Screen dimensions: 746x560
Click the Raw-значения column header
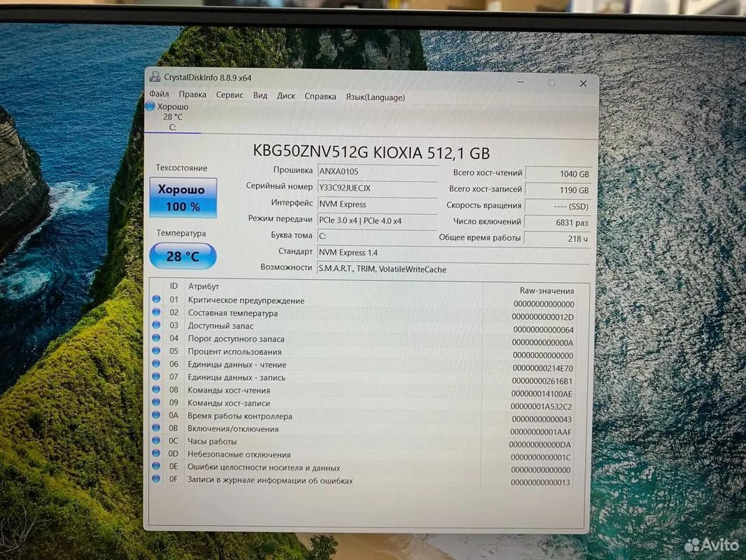[x=547, y=290]
